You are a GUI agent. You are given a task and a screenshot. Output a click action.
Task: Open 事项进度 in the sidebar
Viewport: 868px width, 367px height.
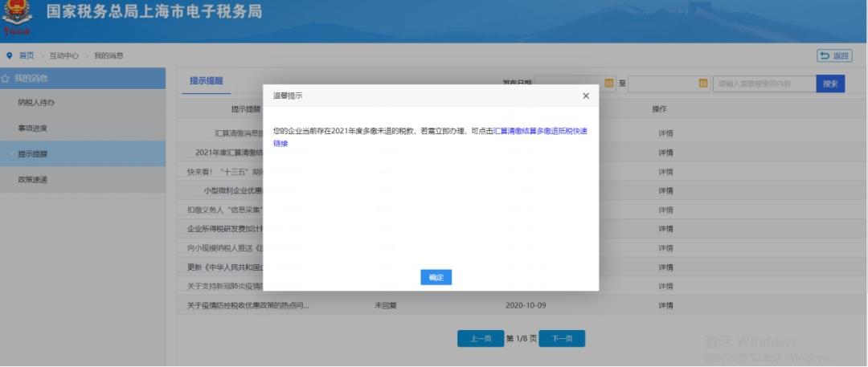click(x=33, y=128)
